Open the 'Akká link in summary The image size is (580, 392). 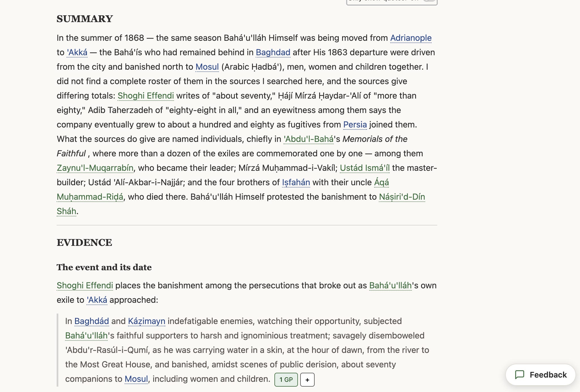point(77,52)
